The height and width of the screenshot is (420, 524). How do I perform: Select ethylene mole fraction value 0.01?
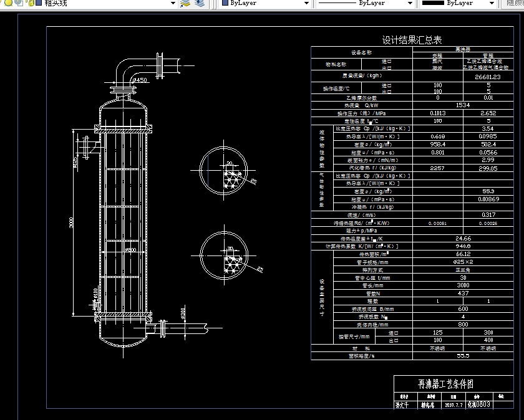(488, 98)
